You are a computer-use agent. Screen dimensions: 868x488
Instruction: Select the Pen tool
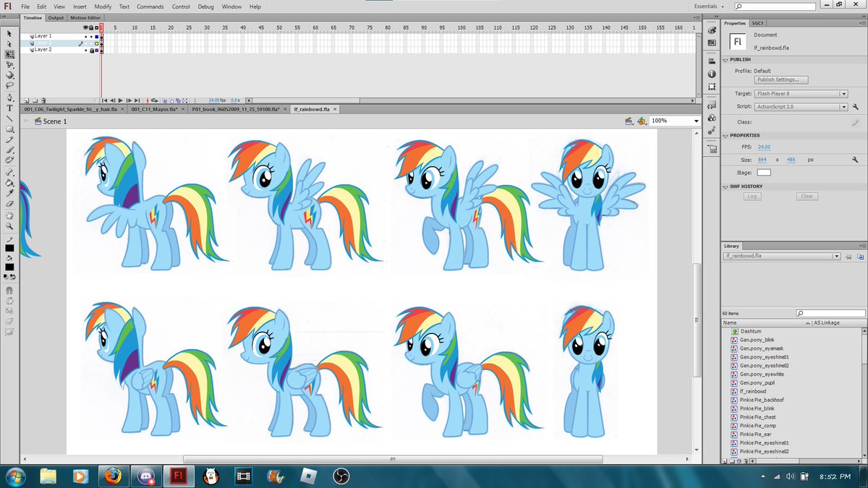(10, 97)
